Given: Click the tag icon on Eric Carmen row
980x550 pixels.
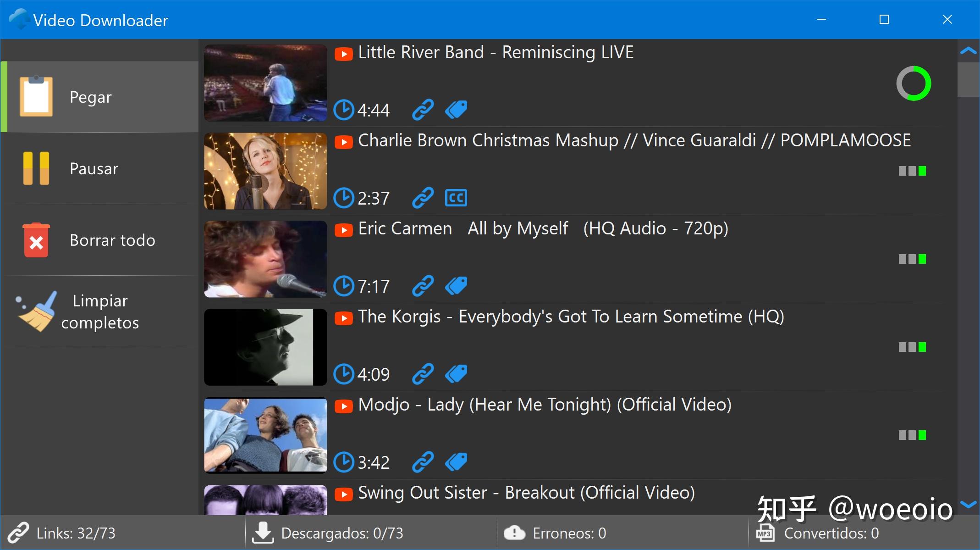Looking at the screenshot, I should coord(456,286).
